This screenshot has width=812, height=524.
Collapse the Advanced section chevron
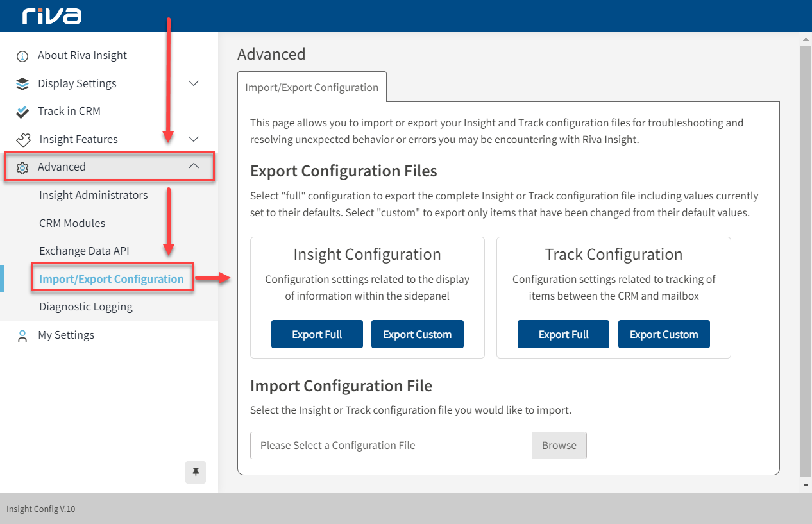194,166
